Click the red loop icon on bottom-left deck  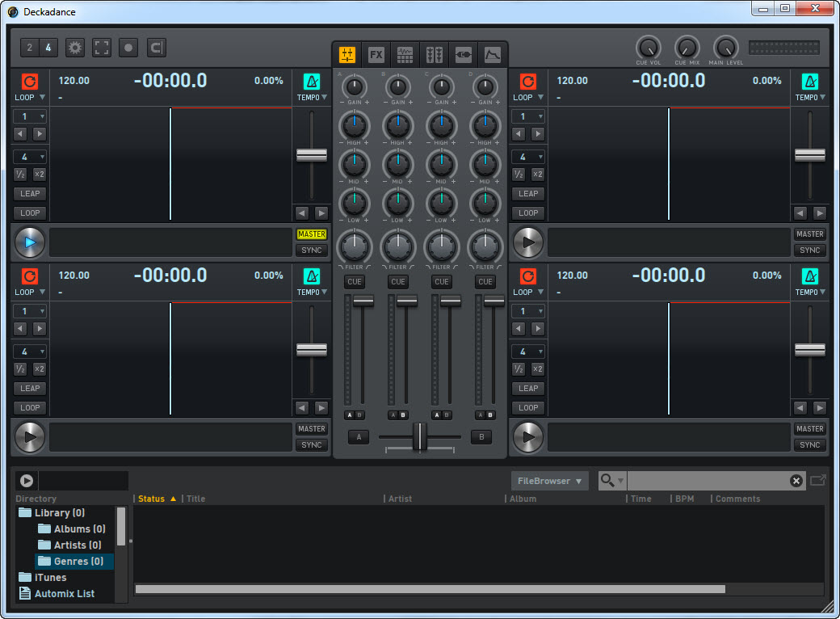[30, 276]
